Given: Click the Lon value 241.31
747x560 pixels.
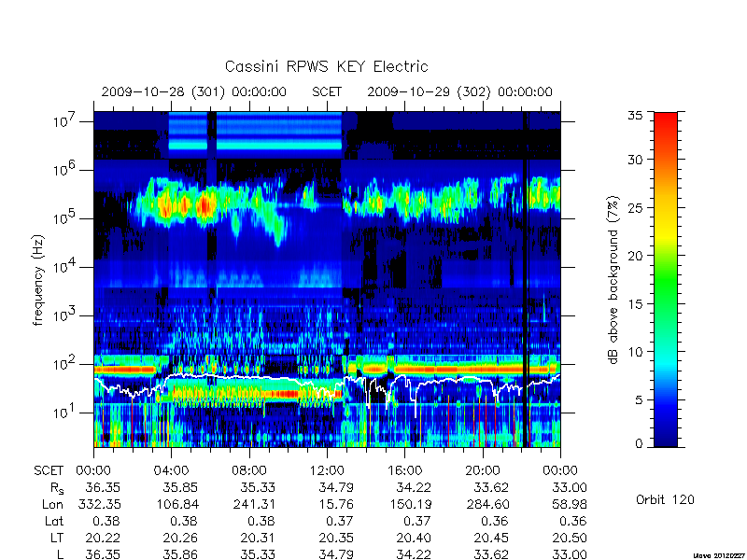Looking at the screenshot, I should click(x=254, y=504).
